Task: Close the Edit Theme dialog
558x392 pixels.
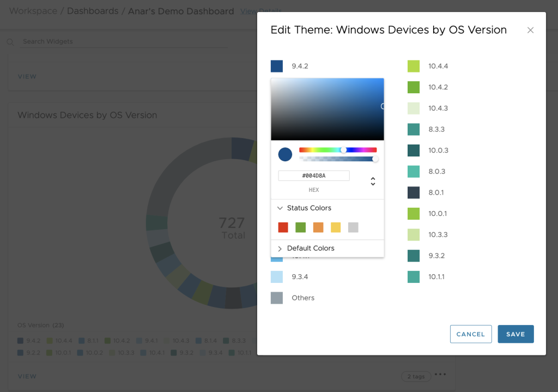Action: [x=530, y=31]
